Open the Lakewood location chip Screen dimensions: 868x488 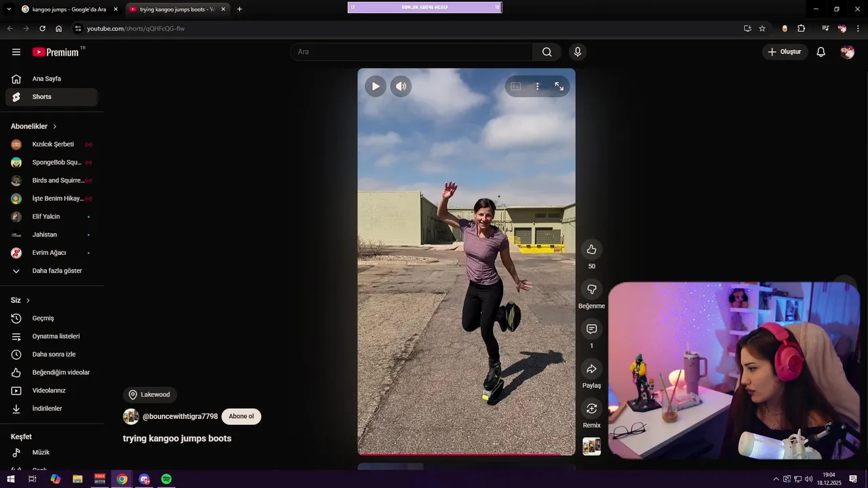point(150,394)
